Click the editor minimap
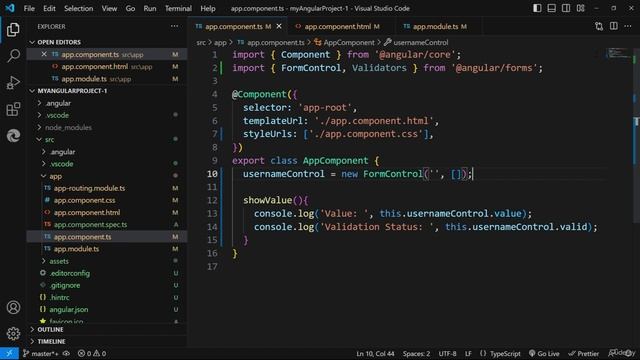The image size is (640, 360). (618, 53)
